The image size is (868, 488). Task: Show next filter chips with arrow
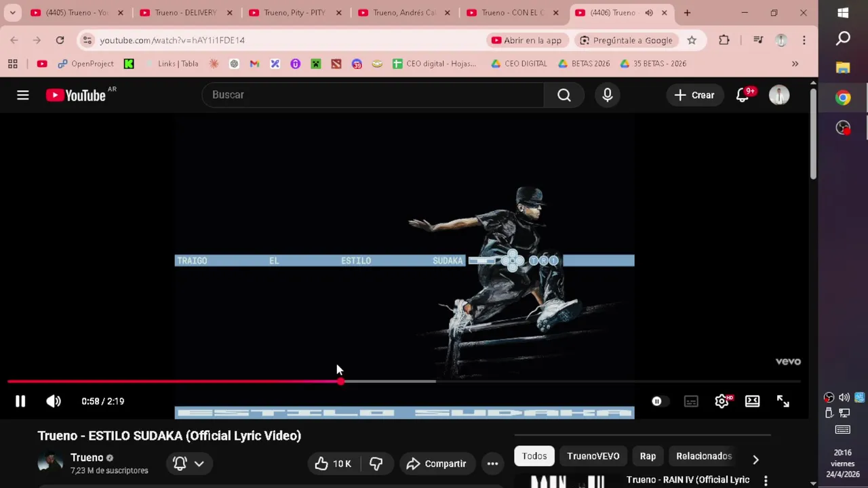(x=755, y=460)
